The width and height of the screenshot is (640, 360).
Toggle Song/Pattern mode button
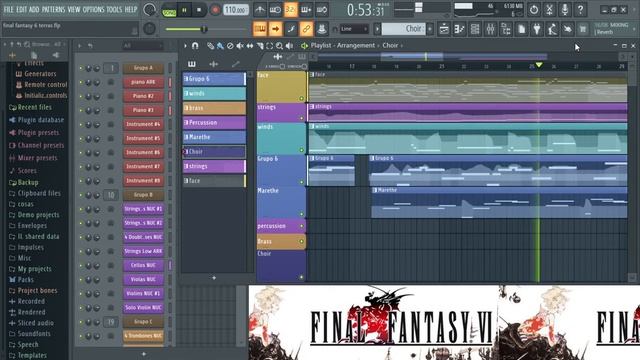pos(169,10)
